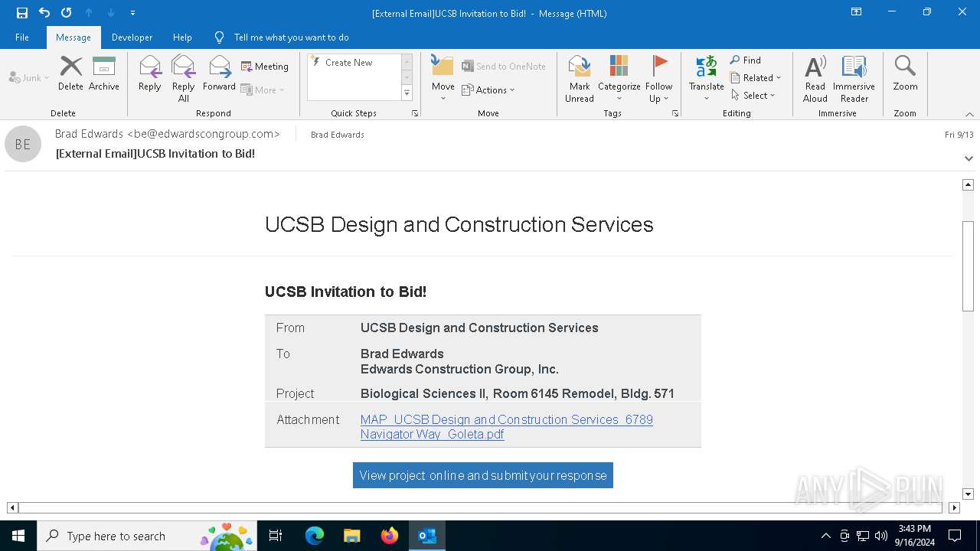Image resolution: width=980 pixels, height=551 pixels.
Task: Open the Select dropdown
Action: tap(753, 96)
